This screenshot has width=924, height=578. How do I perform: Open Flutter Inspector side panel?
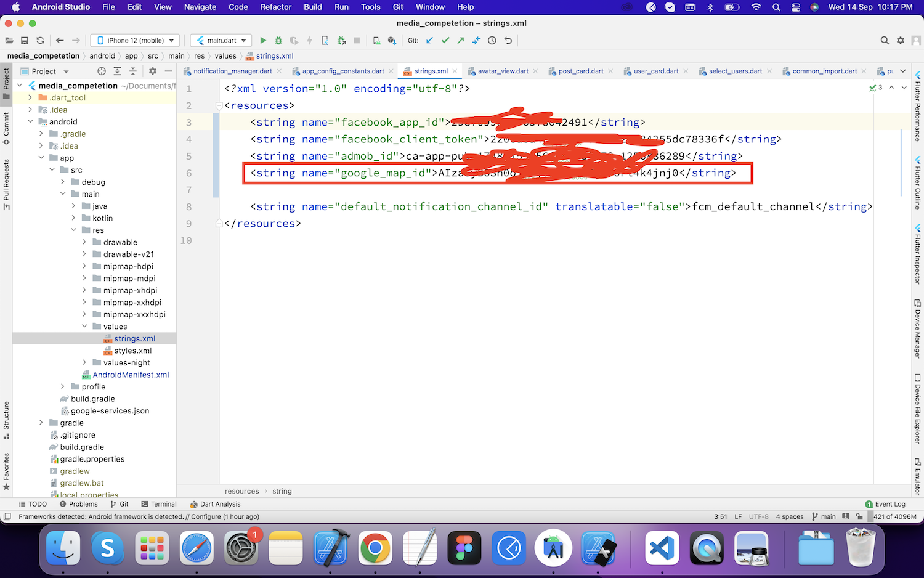point(917,254)
